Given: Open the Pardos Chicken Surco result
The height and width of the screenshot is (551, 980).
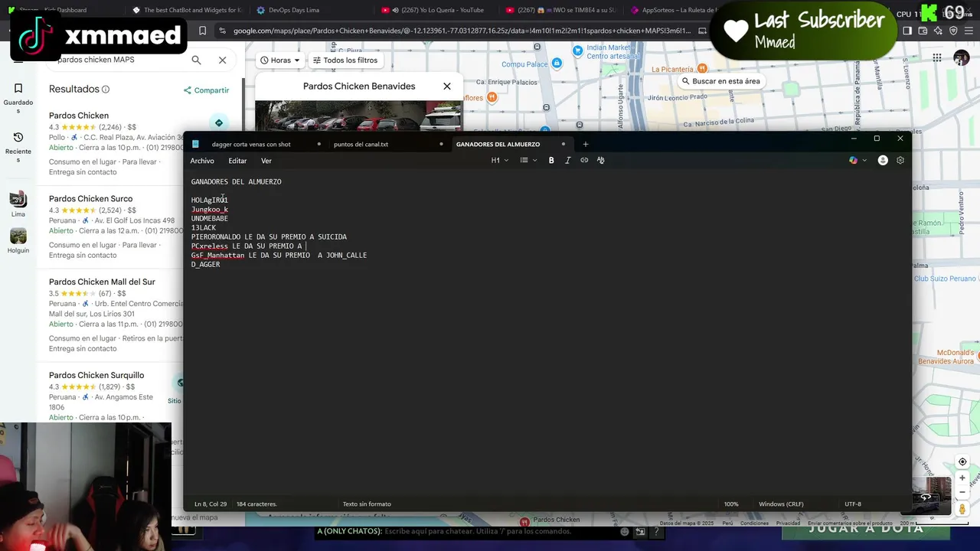Looking at the screenshot, I should (90, 199).
